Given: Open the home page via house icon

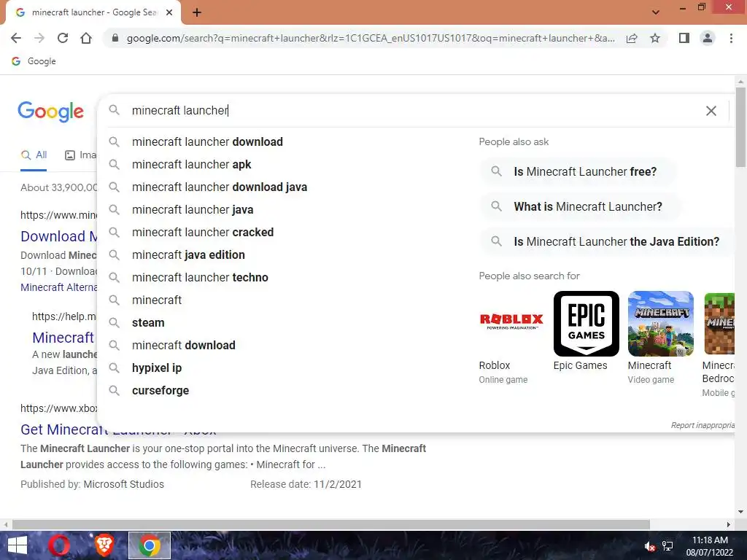Looking at the screenshot, I should (x=86, y=38).
